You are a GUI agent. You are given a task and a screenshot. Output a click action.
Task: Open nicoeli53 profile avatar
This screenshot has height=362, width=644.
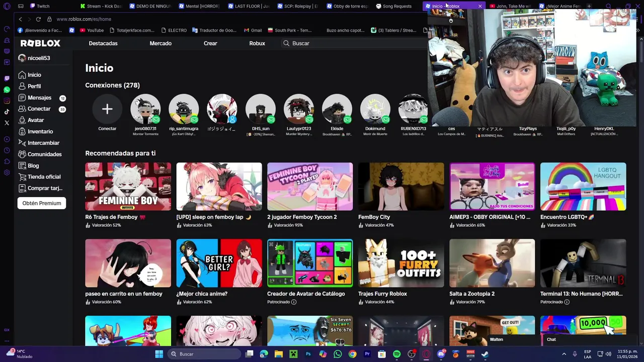[x=22, y=58]
